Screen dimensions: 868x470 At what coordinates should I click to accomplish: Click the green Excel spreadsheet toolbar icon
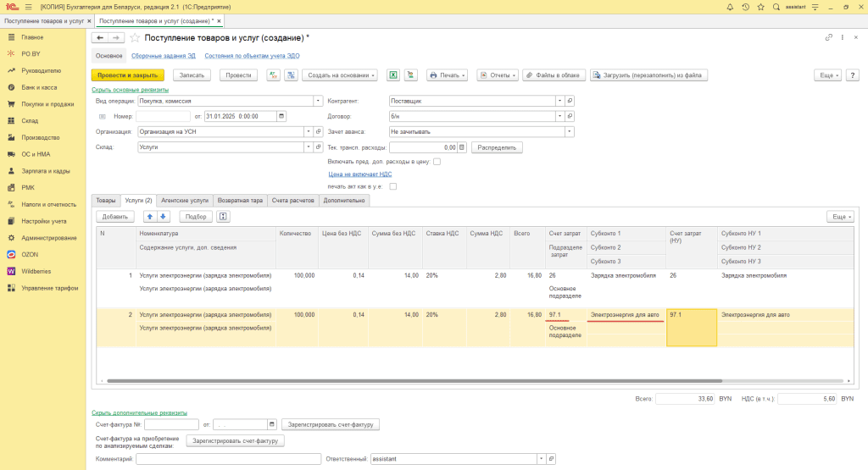coord(393,75)
